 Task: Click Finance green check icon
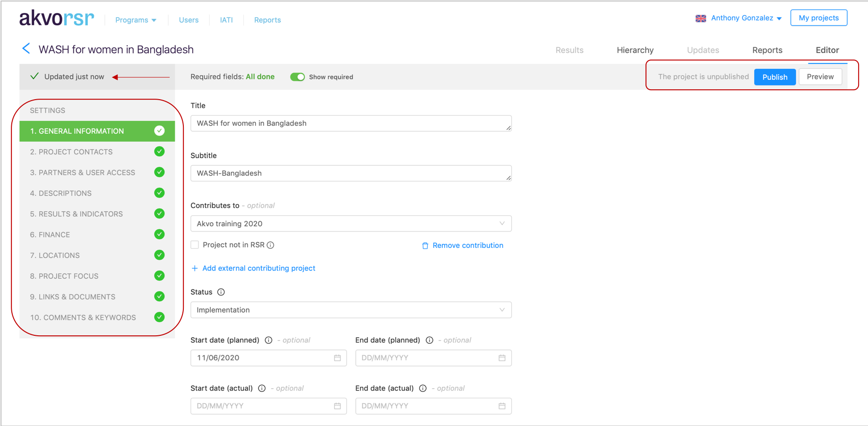pyautogui.click(x=160, y=235)
